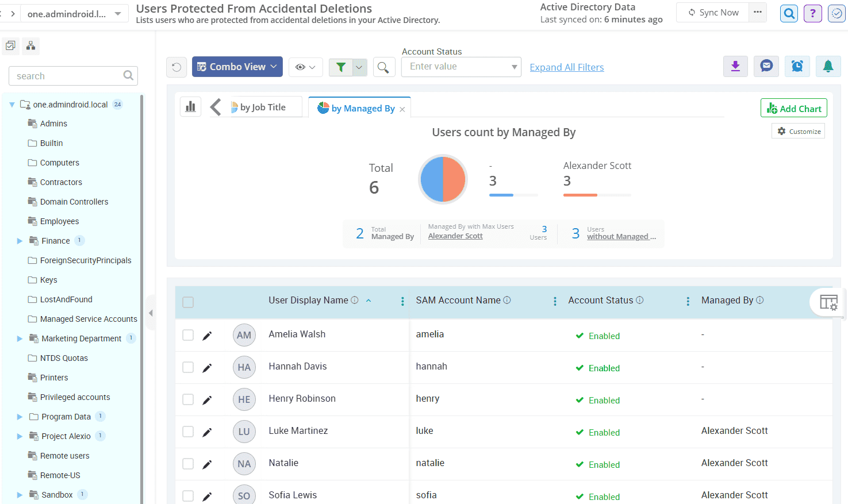
Task: Open the Account Status dropdown
Action: 461,67
